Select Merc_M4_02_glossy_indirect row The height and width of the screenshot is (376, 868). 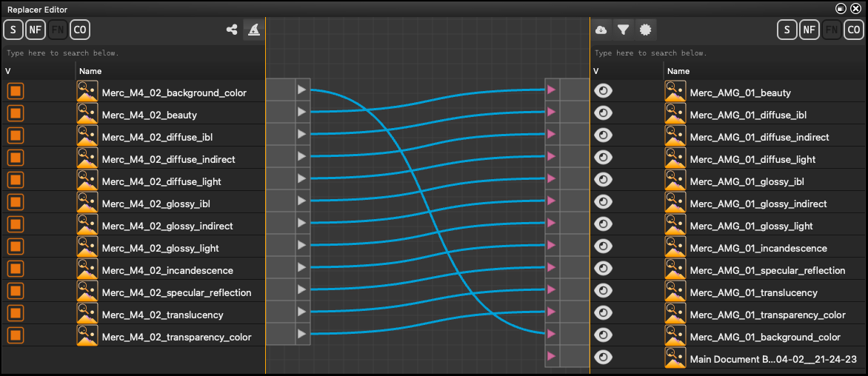(133, 225)
